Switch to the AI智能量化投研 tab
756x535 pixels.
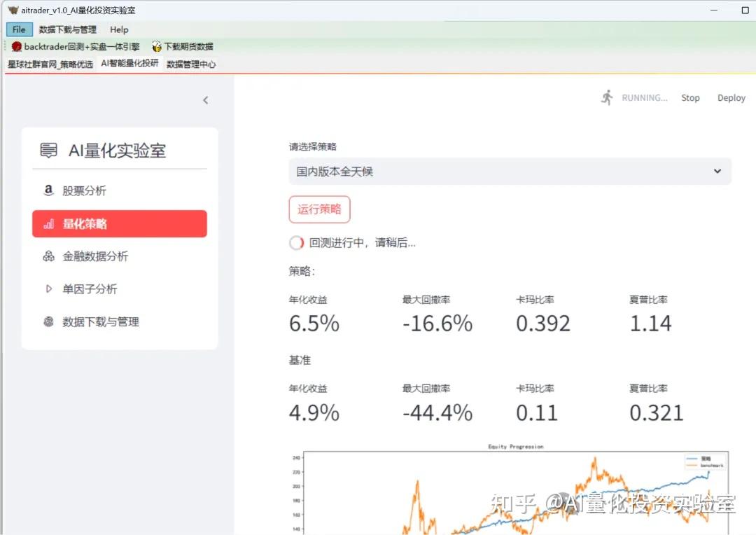click(x=129, y=62)
